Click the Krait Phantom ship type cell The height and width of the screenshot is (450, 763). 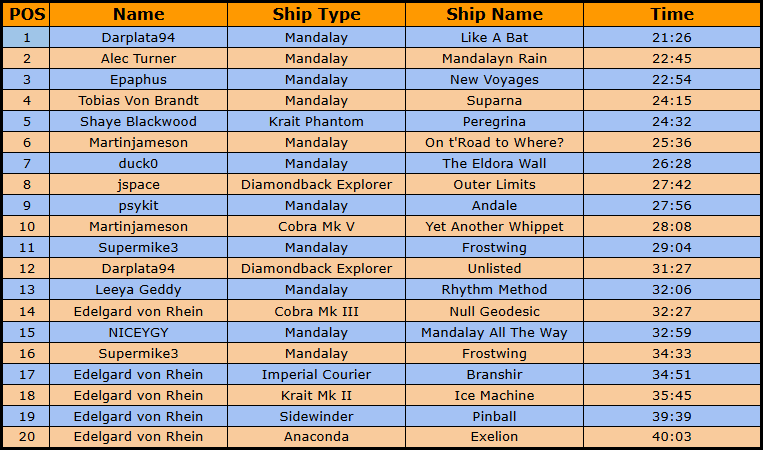[x=316, y=121]
